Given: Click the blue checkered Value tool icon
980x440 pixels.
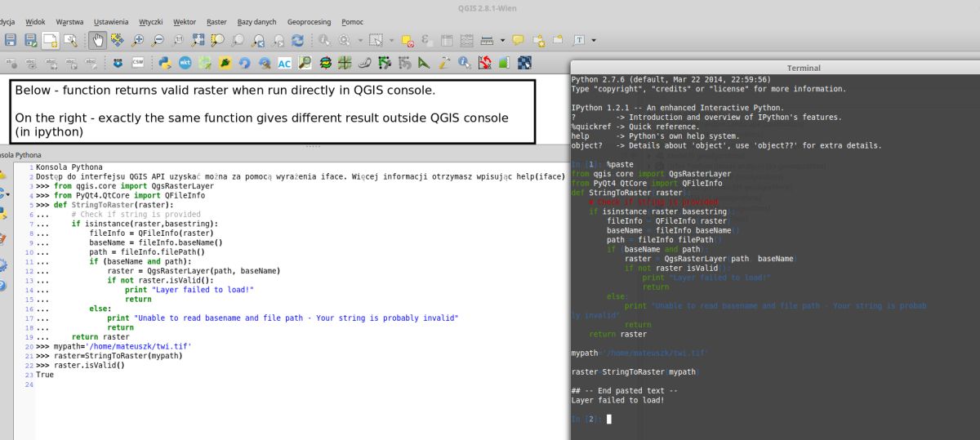Looking at the screenshot, I should pos(523,62).
